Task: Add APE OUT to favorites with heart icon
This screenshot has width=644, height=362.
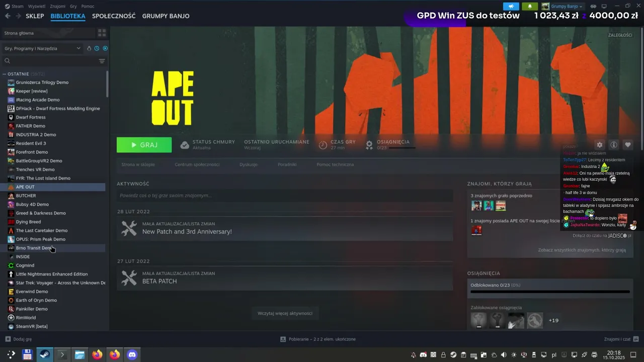Action: point(628,145)
